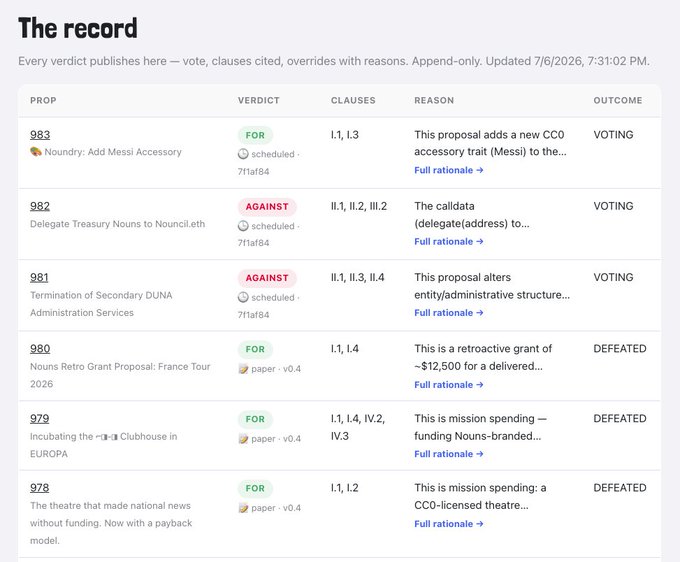Click the FOR badge on proposal 983
The height and width of the screenshot is (562, 680).
coord(255,135)
